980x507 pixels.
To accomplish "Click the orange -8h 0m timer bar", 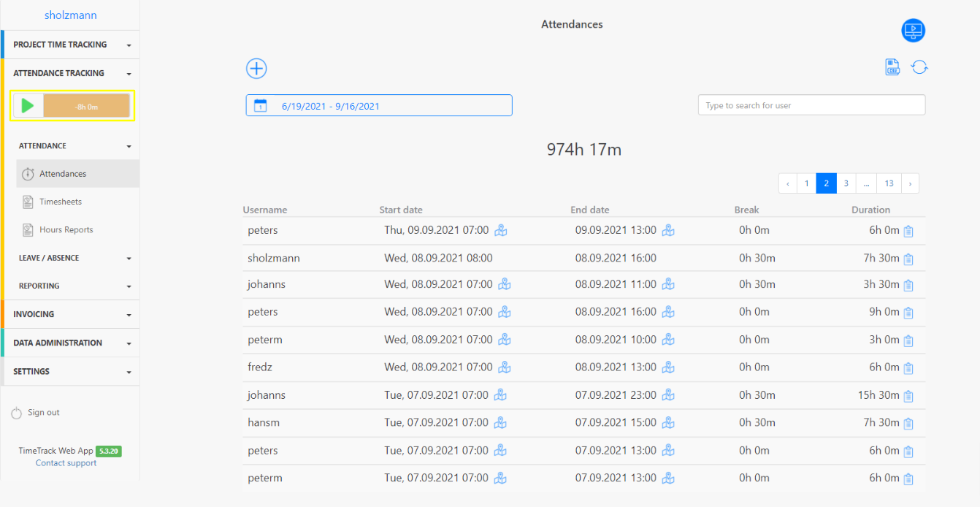I will click(86, 107).
